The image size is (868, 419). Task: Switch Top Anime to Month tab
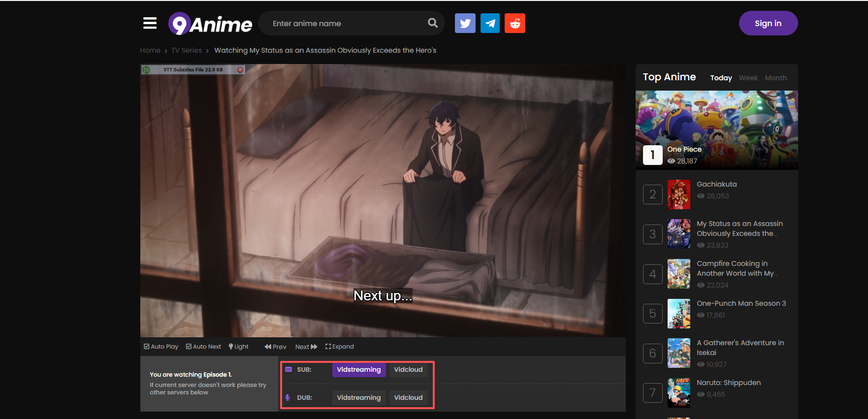[775, 78]
